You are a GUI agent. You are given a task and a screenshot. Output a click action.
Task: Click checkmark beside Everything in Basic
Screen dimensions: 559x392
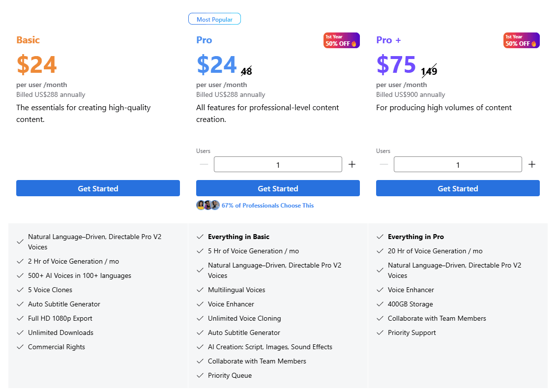[x=200, y=237]
